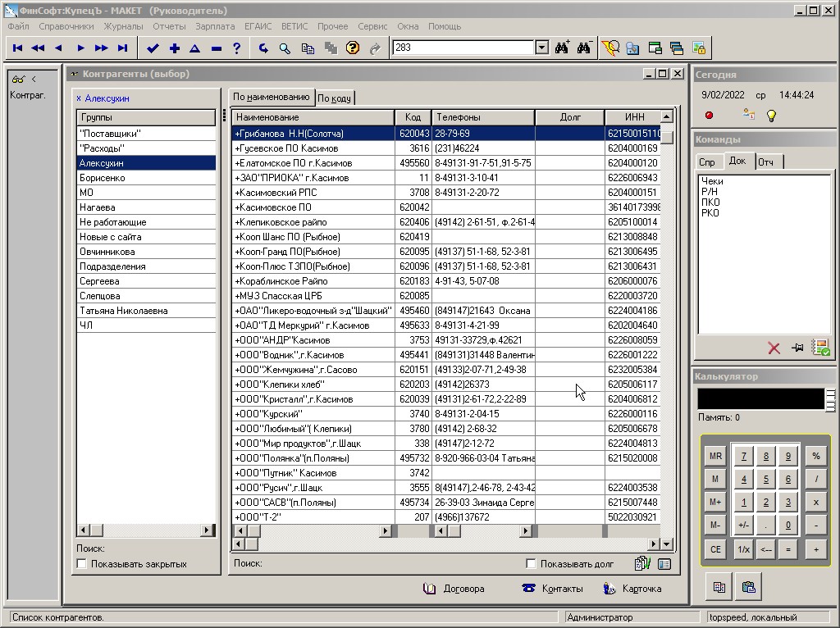Viewport: 840px width, 628px height.
Task: Click the calculator paste clipboard icon
Action: coord(748,587)
